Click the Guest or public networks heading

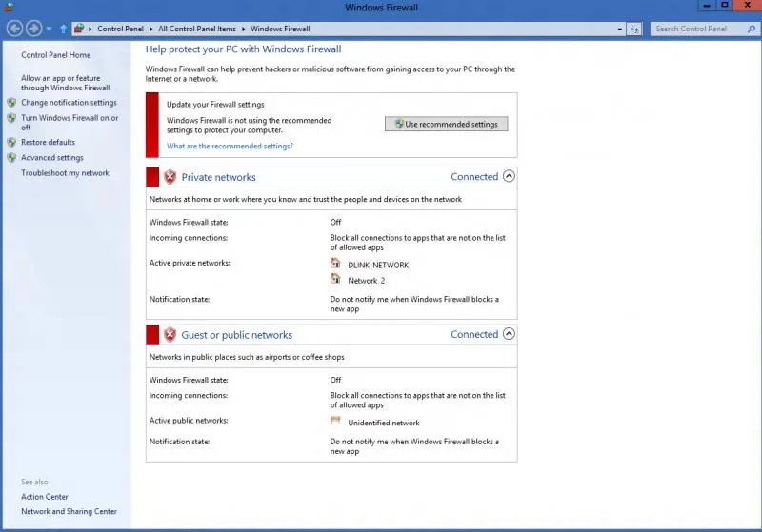point(236,335)
